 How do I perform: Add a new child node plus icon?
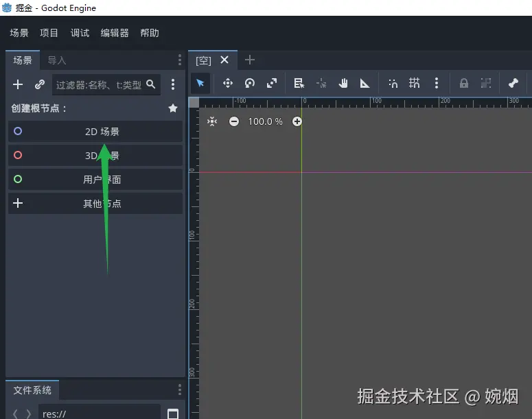pyautogui.click(x=18, y=84)
